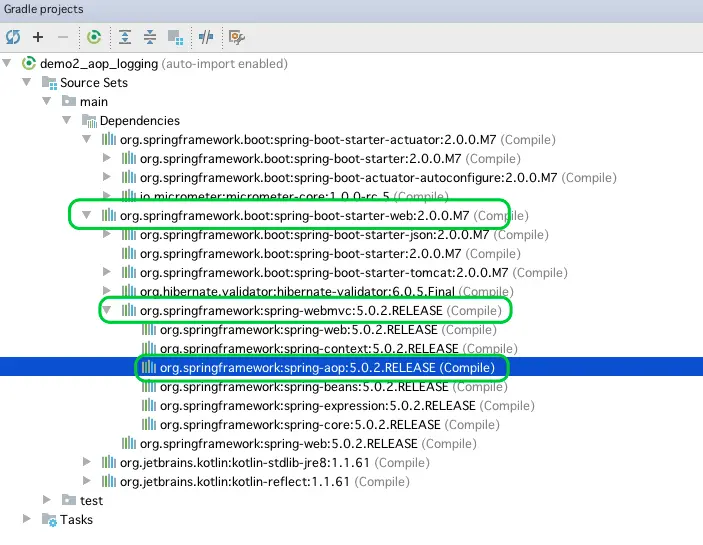Collapse the Dependencies node
703x545 pixels.
[67, 120]
